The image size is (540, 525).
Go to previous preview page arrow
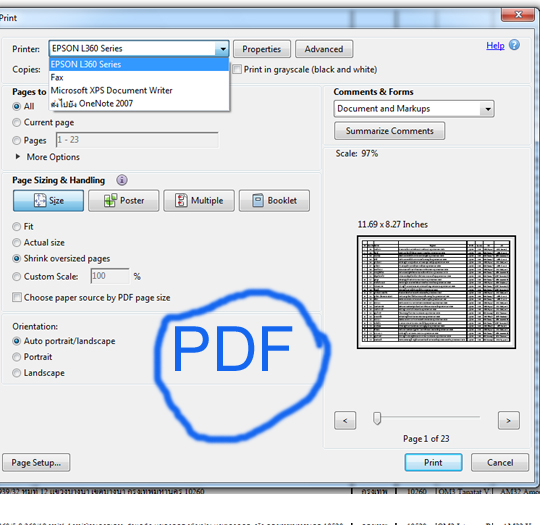[345, 420]
